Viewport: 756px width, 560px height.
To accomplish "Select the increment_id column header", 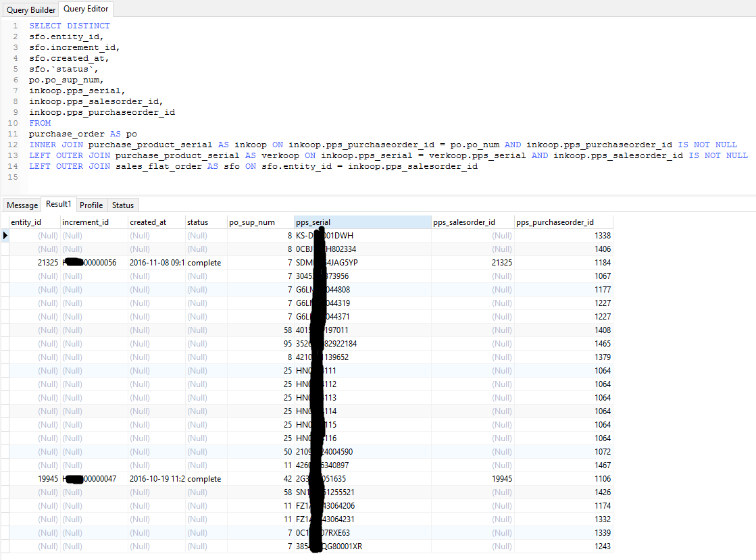I will pos(85,222).
